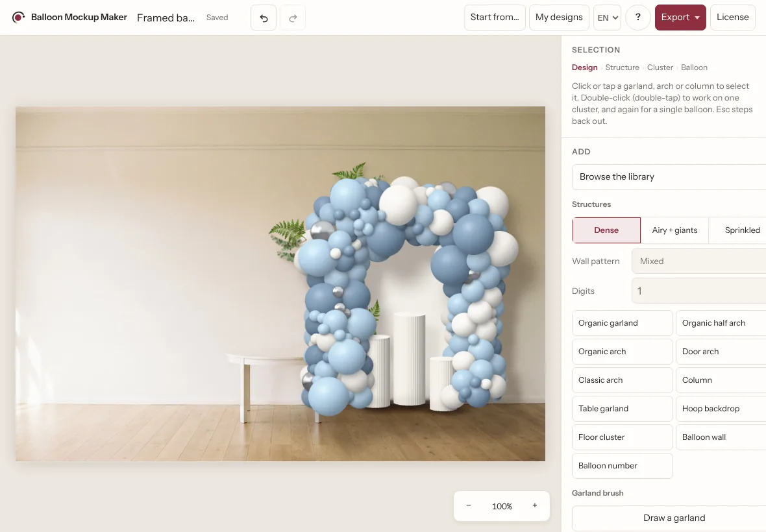Open My designs
This screenshot has width=766, height=532.
pos(559,18)
